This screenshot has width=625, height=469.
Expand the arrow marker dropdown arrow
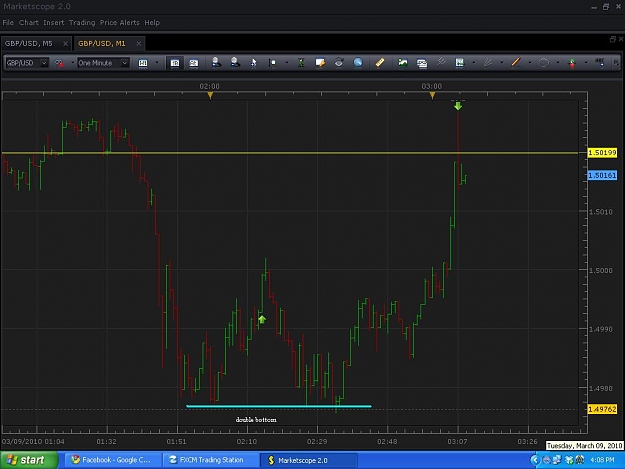point(586,63)
